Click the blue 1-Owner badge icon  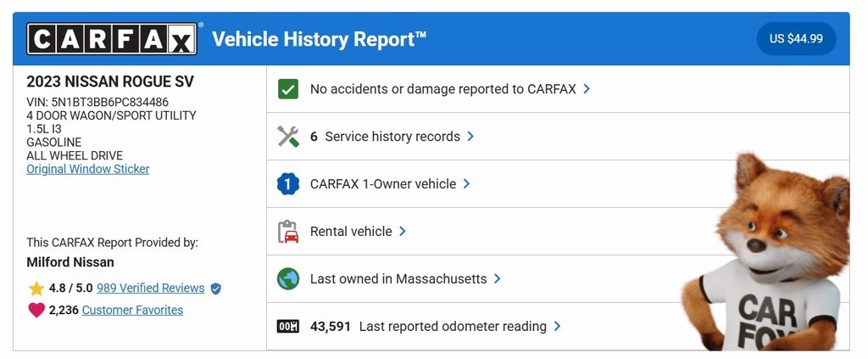pos(288,184)
